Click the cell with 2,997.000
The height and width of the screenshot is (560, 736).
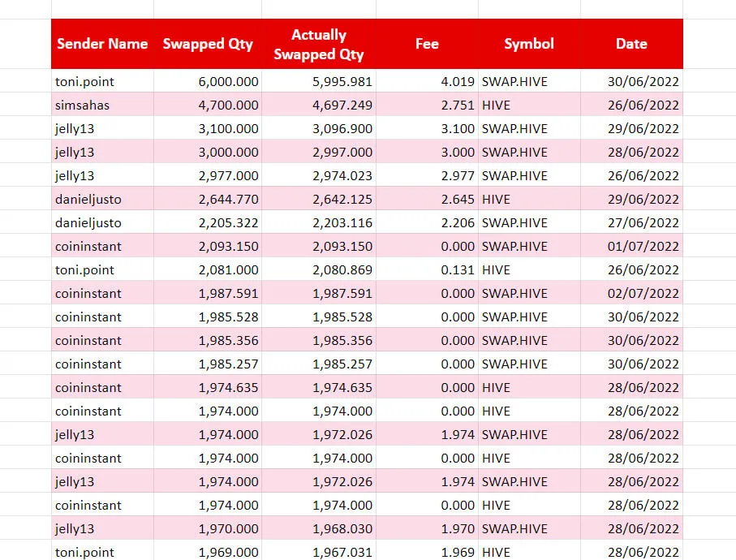point(319,151)
